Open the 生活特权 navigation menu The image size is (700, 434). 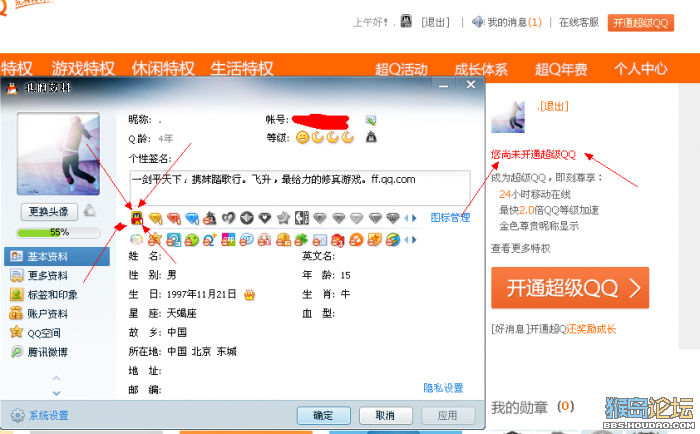pos(242,68)
